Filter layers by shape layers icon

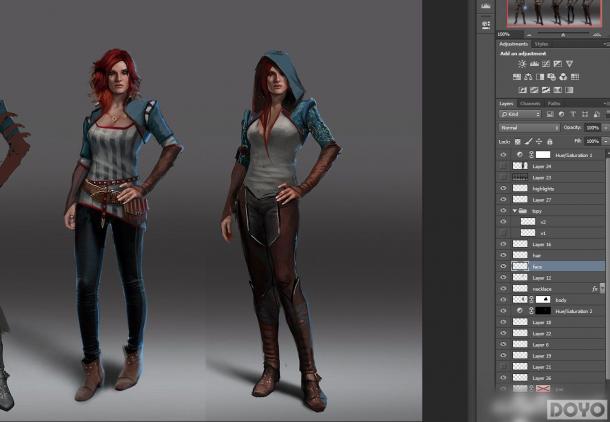585,114
